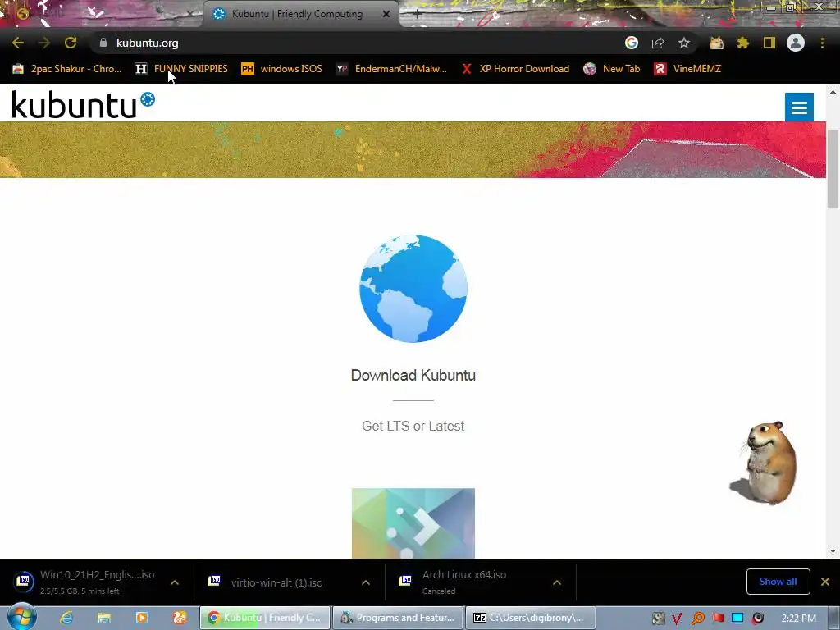
Task: Reload the kubuntu.org page
Action: (71, 43)
